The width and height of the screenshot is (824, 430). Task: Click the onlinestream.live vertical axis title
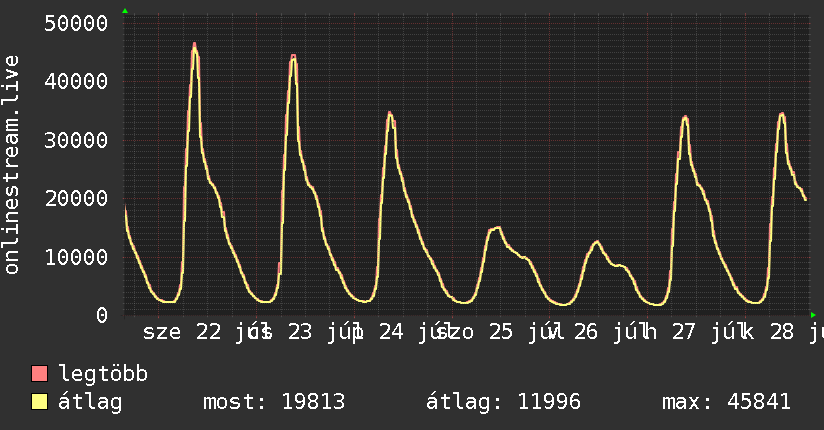12,165
